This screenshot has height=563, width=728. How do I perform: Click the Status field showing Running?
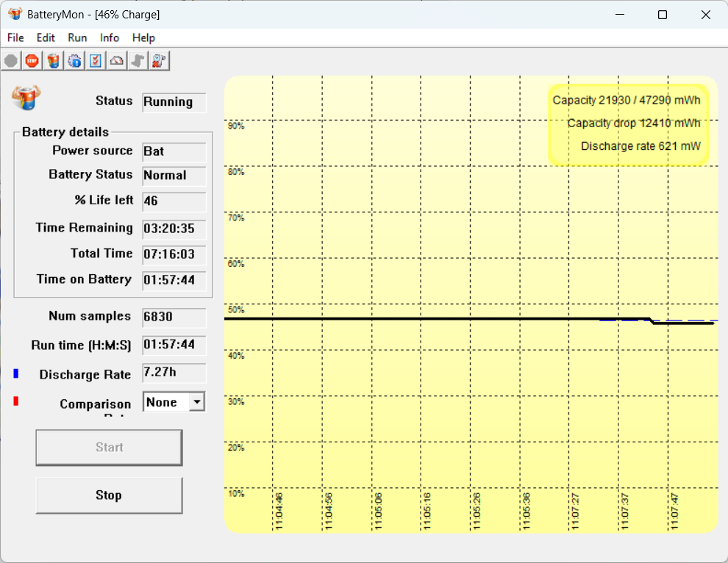pos(174,102)
